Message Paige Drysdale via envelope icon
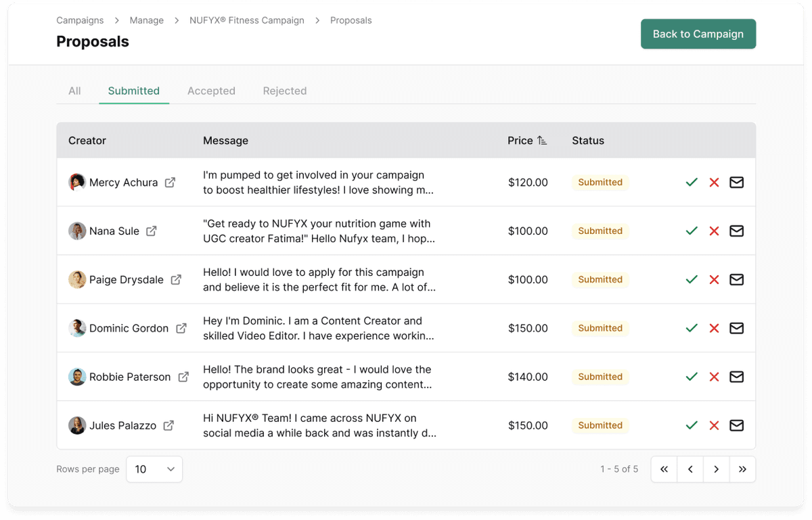812x520 pixels. pyautogui.click(x=736, y=280)
